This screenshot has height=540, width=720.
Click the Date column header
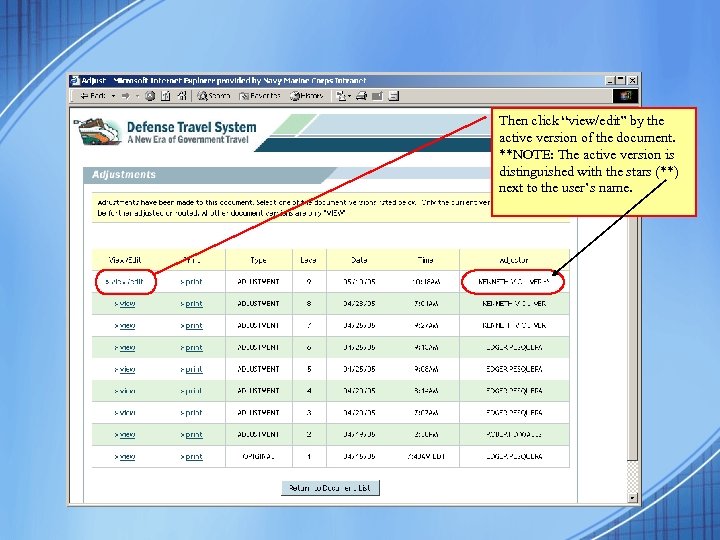(359, 260)
